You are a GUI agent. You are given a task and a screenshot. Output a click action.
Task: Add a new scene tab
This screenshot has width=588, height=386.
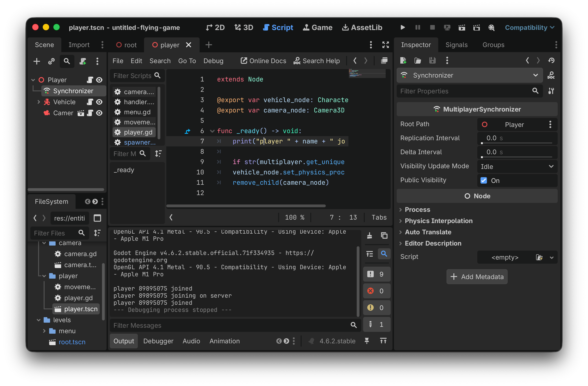(x=209, y=45)
